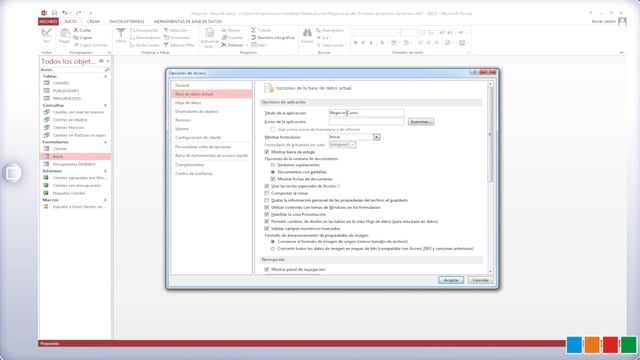Collapse the Macros group in navigation pane
640x360 pixels.
[105, 200]
